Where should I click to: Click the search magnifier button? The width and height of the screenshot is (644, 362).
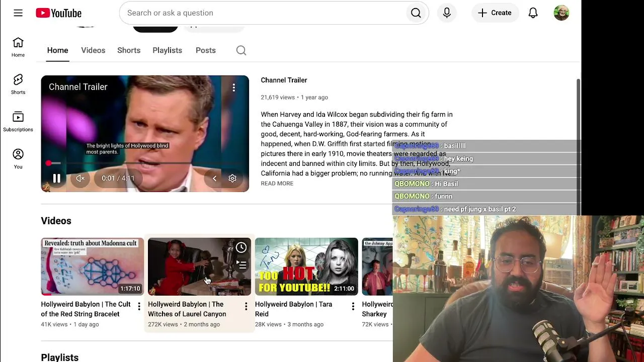[416, 13]
